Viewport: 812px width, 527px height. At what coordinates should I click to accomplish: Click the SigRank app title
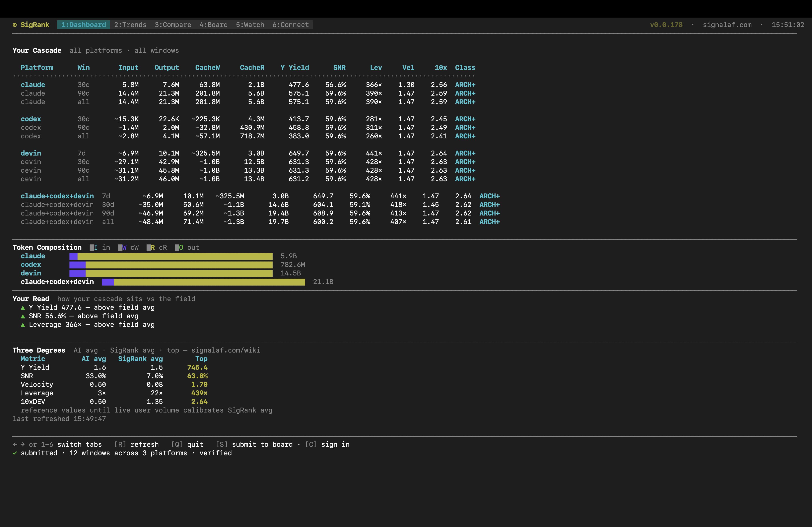pos(35,25)
